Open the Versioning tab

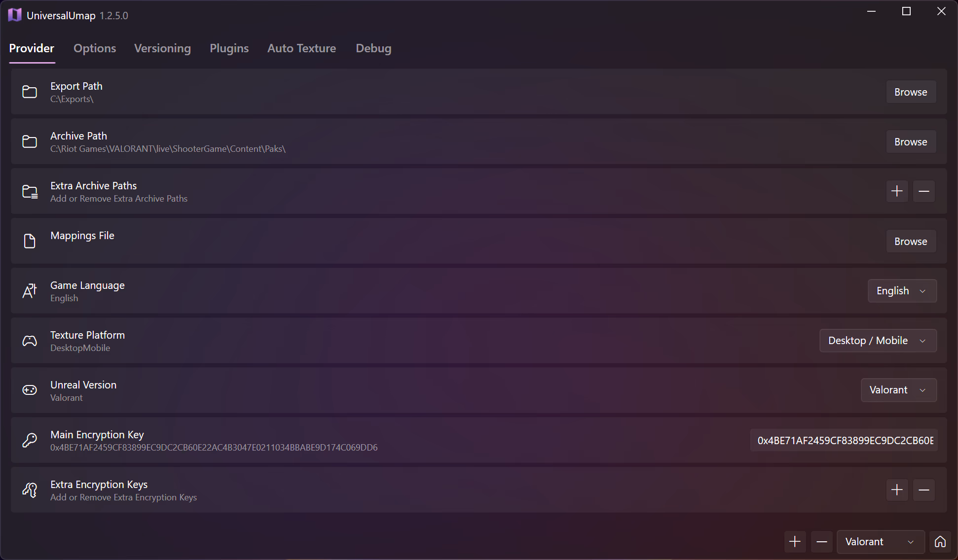[162, 48]
